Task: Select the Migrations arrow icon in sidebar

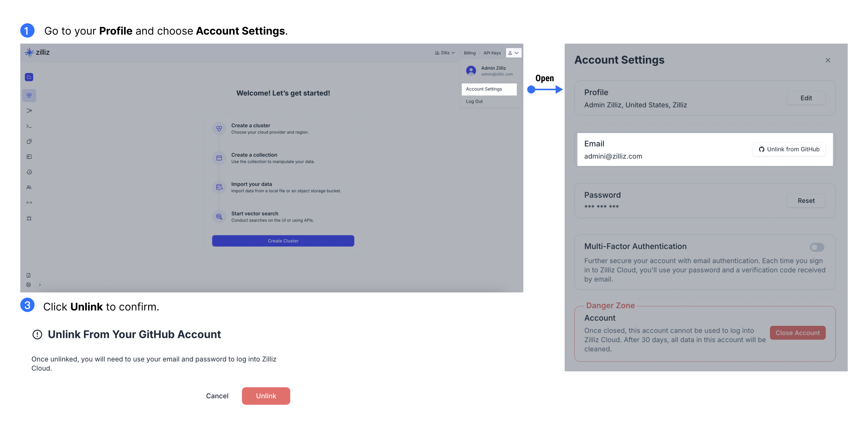Action: coord(29,110)
